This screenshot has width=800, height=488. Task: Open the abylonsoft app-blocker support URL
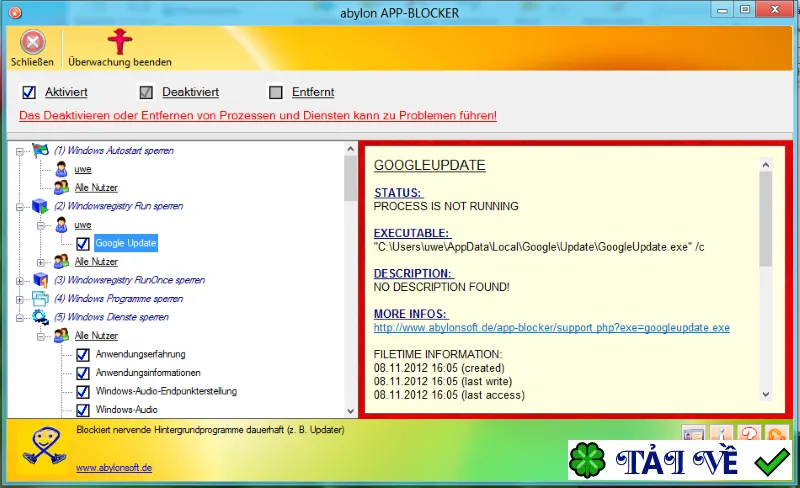point(552,328)
